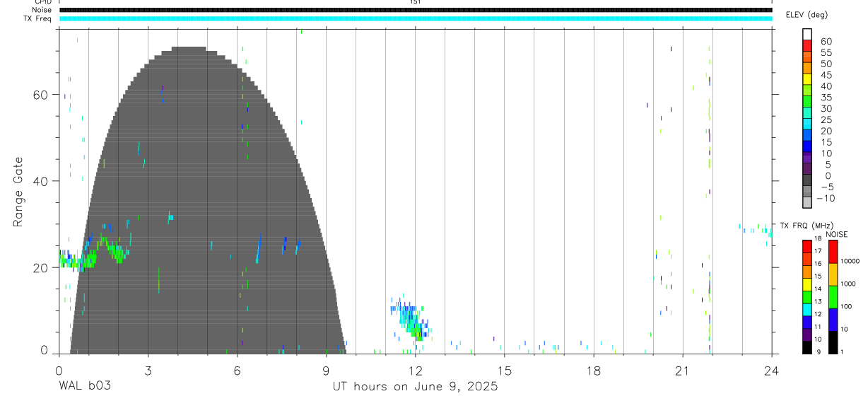Click TX FRQ legend label '11'
This screenshot has width=868, height=401.
point(818,327)
